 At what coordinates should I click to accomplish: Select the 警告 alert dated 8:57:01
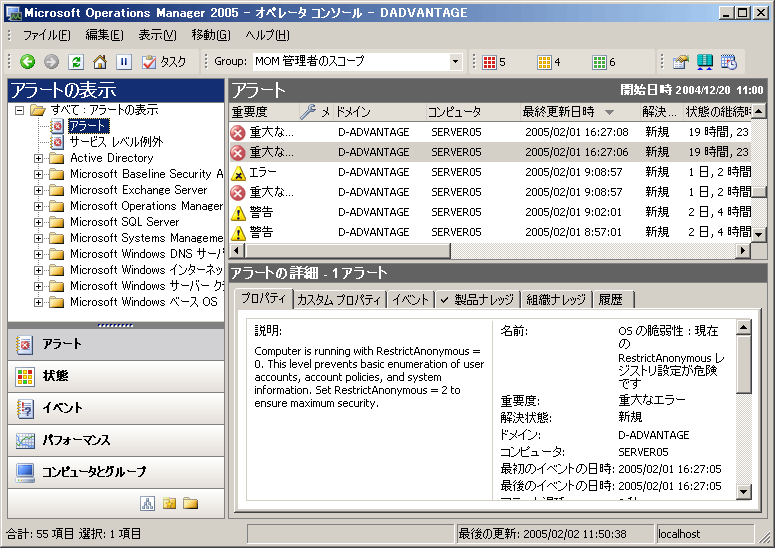click(490, 232)
